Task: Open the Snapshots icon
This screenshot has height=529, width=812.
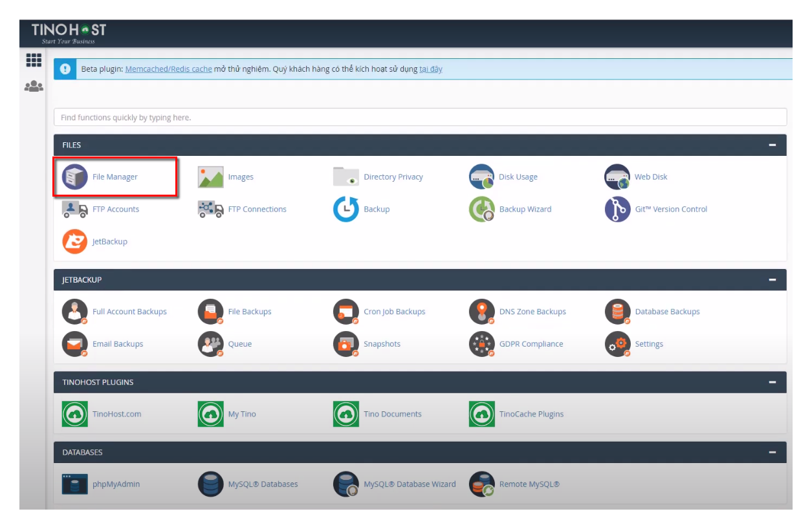Action: point(346,344)
